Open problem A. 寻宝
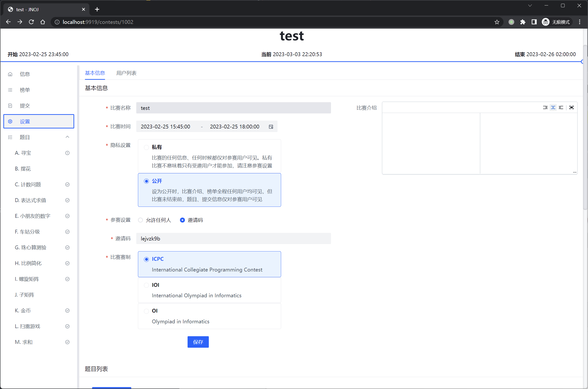588x389 pixels. click(x=39, y=153)
